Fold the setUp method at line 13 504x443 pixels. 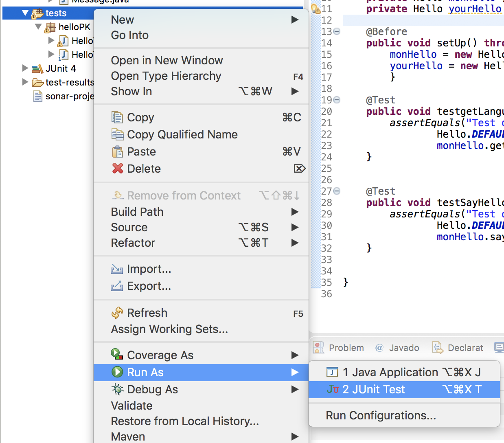click(x=337, y=31)
